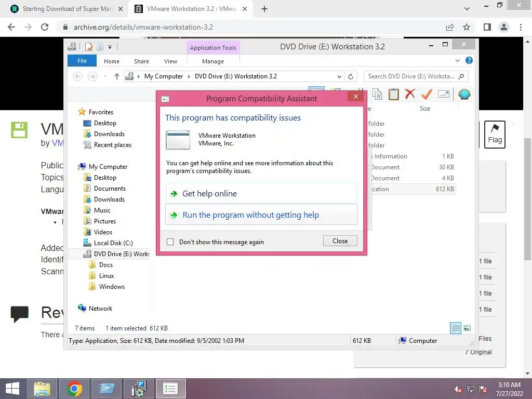Open a new Chrome tab

point(264,9)
